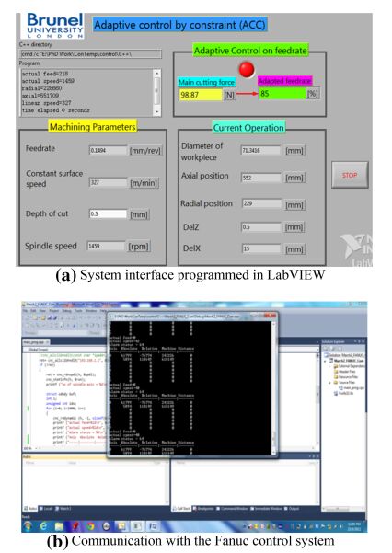Click 'actual feed=218' line in Program box
Viewport: 392px width, 553px height.
pos(45,74)
